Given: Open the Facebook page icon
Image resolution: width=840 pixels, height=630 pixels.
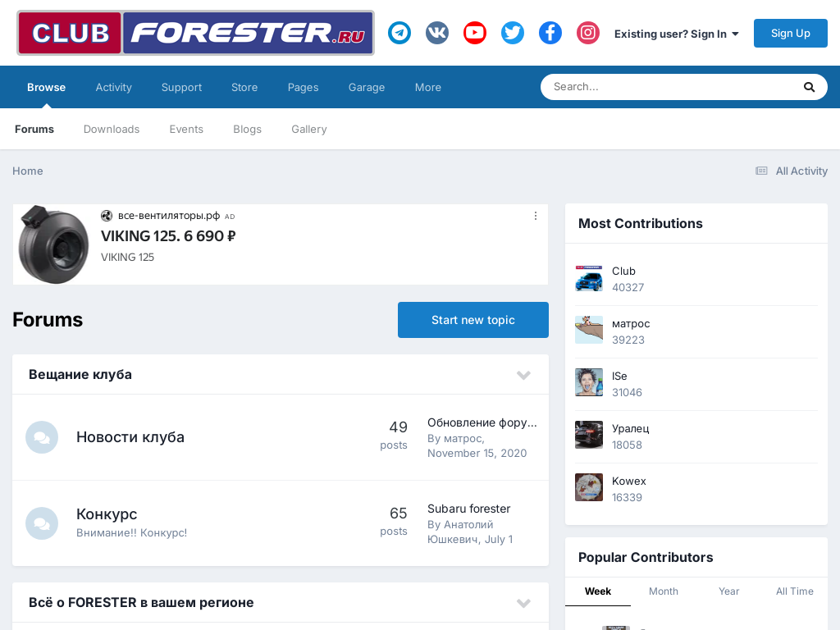Looking at the screenshot, I should pos(550,33).
